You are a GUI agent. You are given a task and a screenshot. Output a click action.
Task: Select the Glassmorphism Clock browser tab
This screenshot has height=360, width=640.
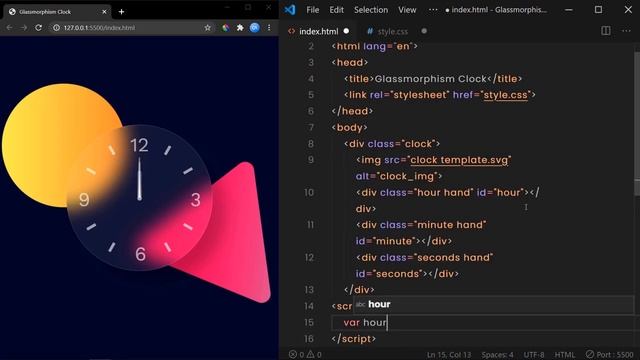pyautogui.click(x=57, y=12)
